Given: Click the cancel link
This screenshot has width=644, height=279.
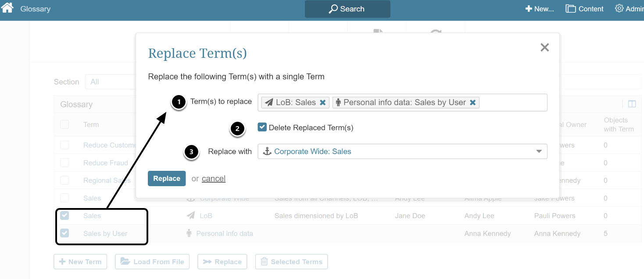Looking at the screenshot, I should (214, 179).
